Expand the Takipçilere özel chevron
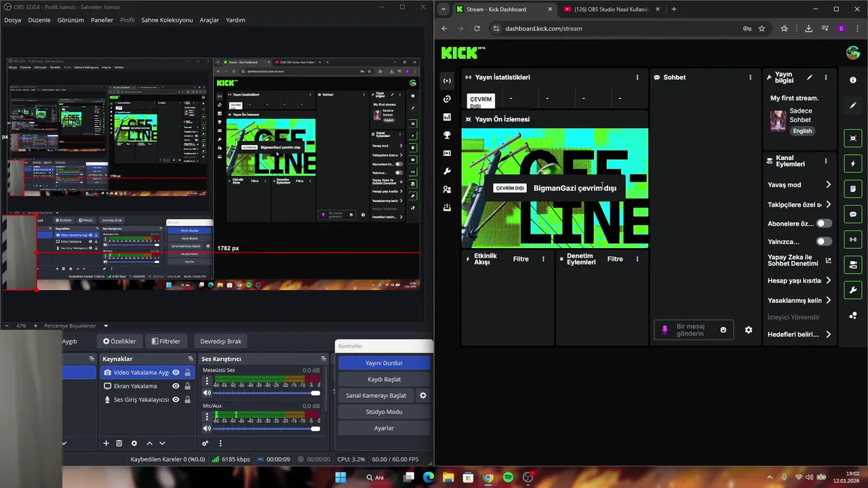The height and width of the screenshot is (488, 868). tap(828, 205)
